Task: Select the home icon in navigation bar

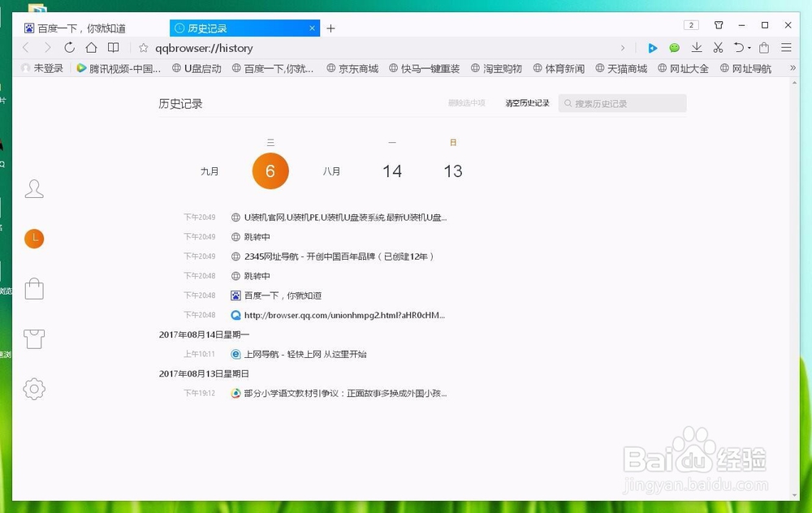Action: (92, 48)
